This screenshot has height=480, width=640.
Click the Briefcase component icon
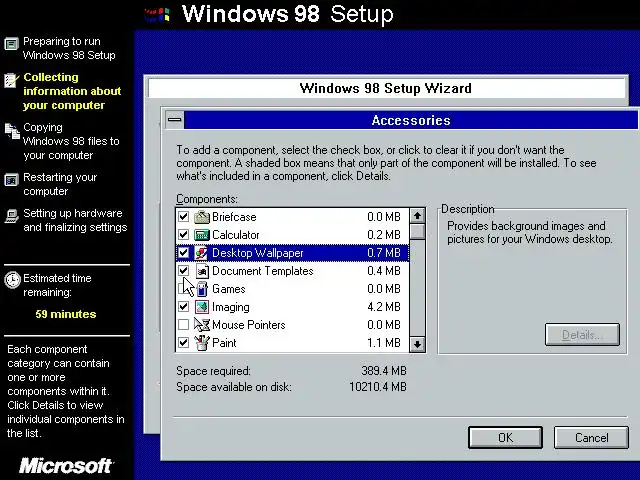pos(202,217)
